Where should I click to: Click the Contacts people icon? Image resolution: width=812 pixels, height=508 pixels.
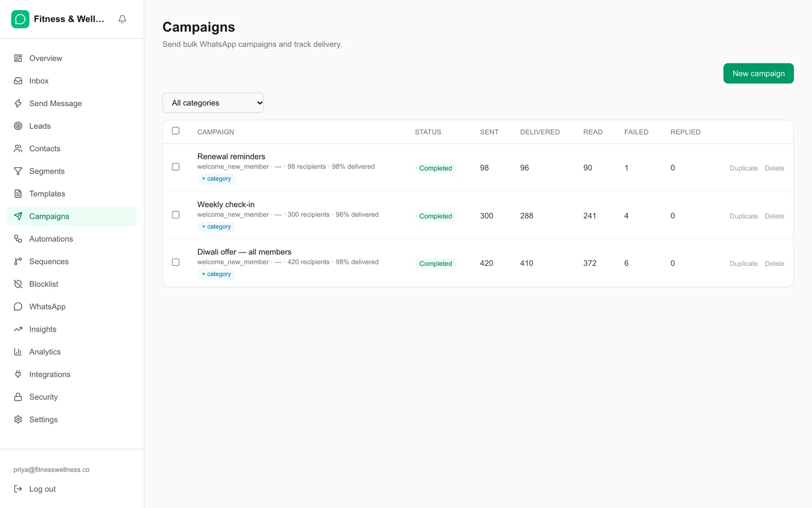(x=18, y=149)
